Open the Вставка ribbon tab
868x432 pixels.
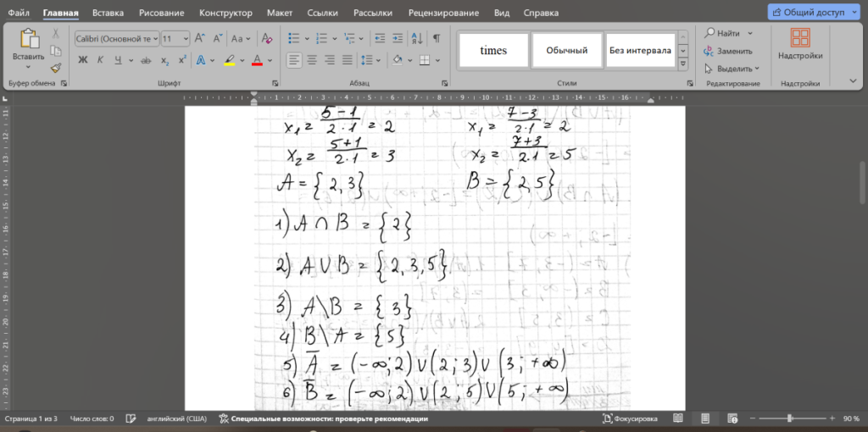click(108, 12)
